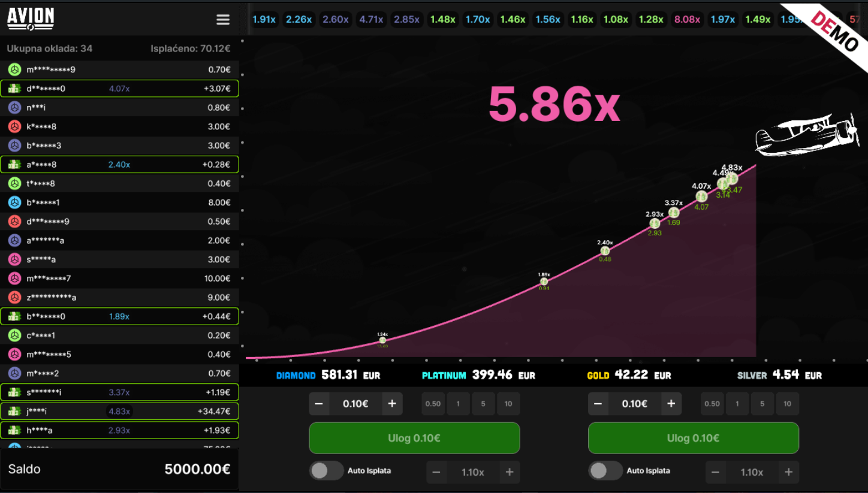Image resolution: width=868 pixels, height=493 pixels.
Task: Click the 4.07x cashout marker on curve
Action: pyautogui.click(x=701, y=196)
